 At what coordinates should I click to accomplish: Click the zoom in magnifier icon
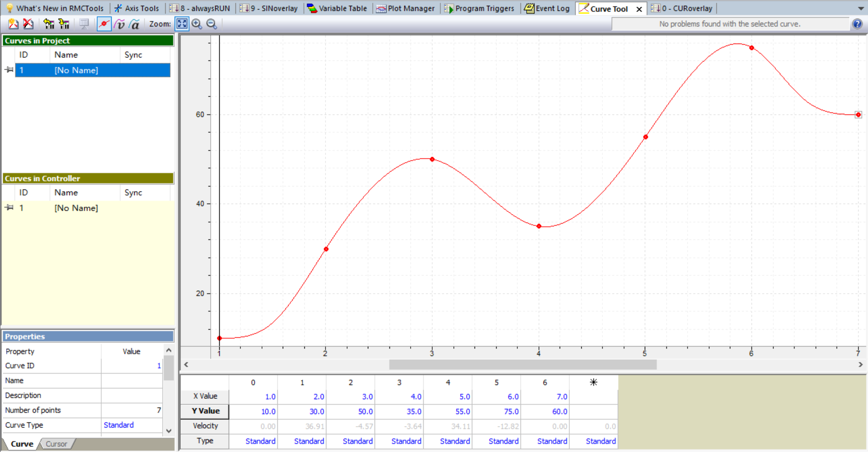pos(197,24)
